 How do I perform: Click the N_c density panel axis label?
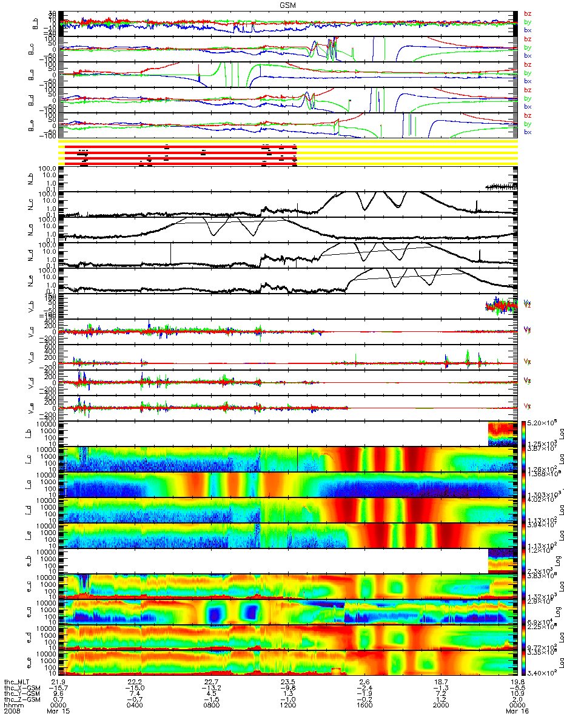click(x=30, y=204)
